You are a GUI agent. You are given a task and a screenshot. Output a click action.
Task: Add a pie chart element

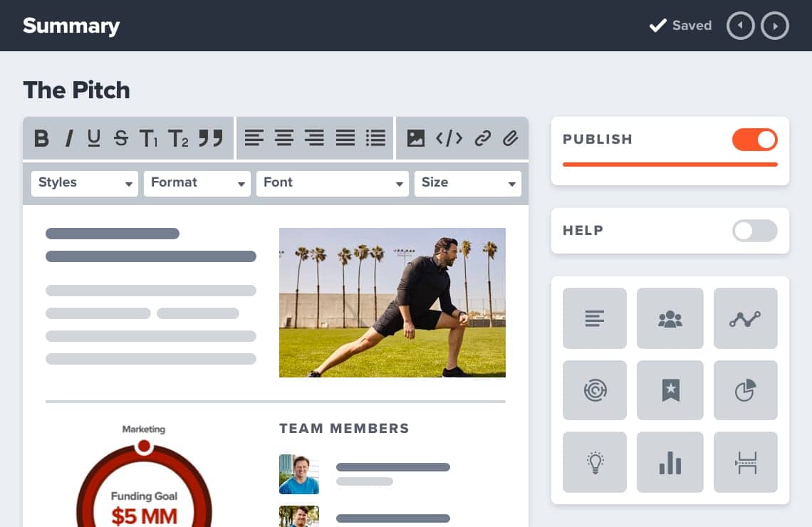tap(745, 390)
